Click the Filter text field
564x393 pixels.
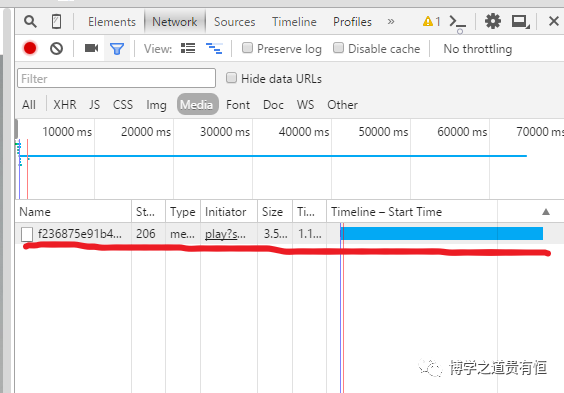pyautogui.click(x=117, y=78)
